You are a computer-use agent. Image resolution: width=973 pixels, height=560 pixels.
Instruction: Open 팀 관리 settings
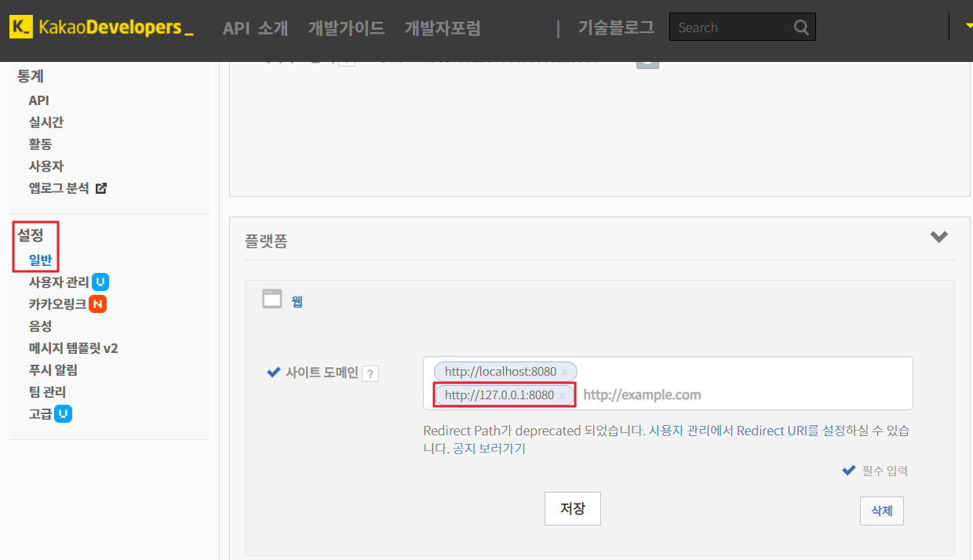[x=47, y=391]
